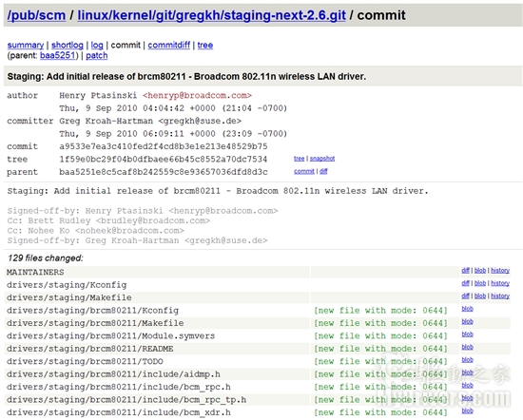The image size is (523, 420).
Task: Open blob for drivers/staging/Makefile
Action: coord(480,296)
